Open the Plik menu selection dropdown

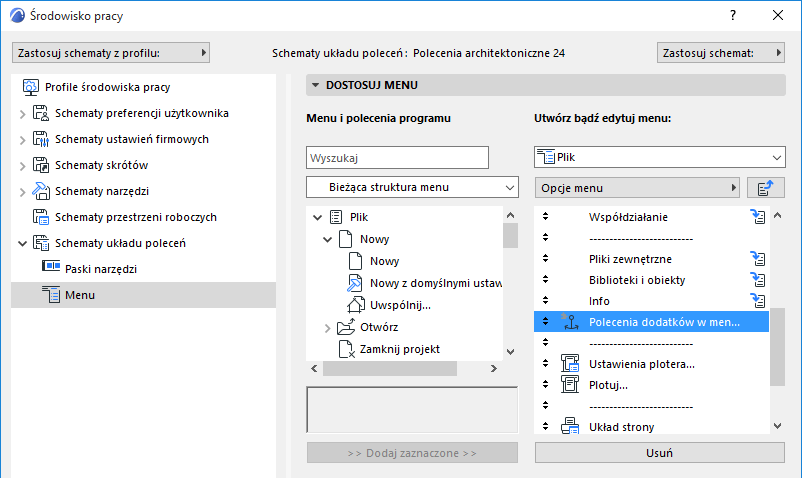658,157
